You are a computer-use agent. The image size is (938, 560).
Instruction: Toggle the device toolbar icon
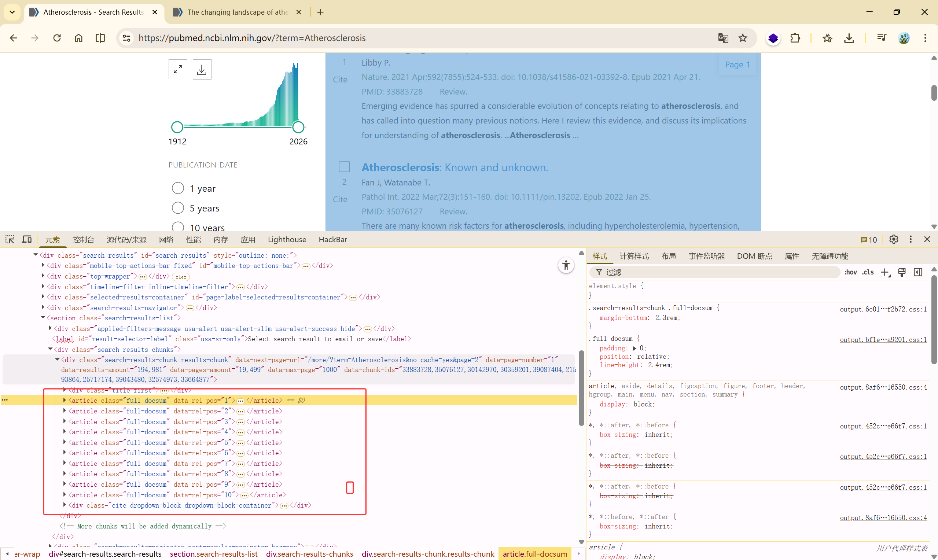(x=27, y=239)
